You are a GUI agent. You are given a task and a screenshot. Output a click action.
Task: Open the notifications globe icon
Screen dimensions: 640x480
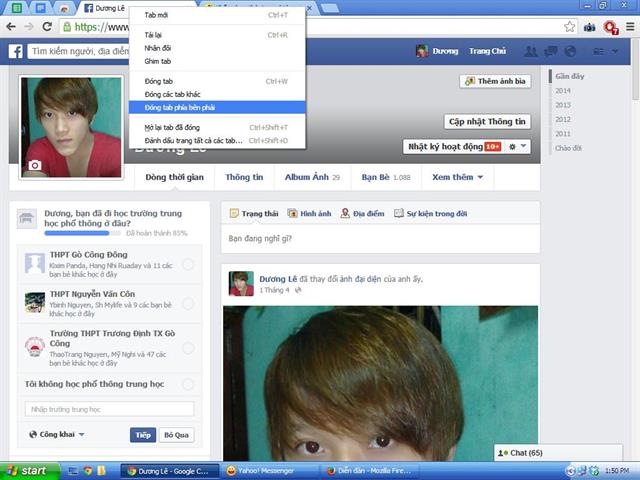(x=570, y=51)
